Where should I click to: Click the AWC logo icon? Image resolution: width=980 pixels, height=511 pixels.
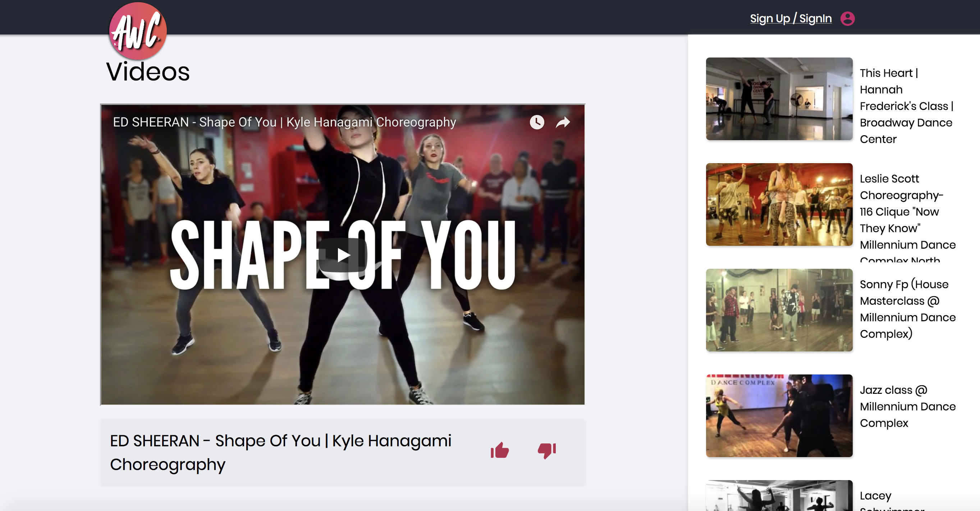[138, 31]
